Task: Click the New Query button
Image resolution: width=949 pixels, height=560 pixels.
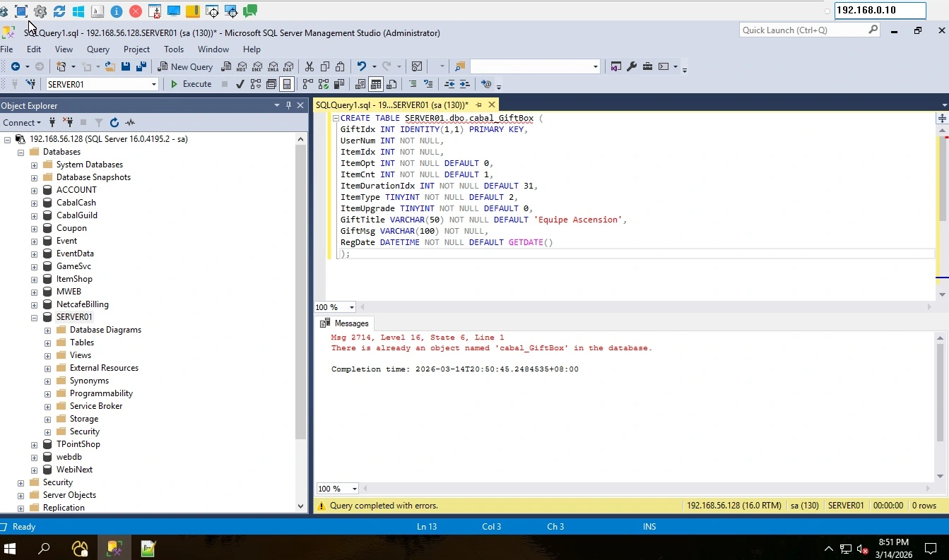Action: 185,66
